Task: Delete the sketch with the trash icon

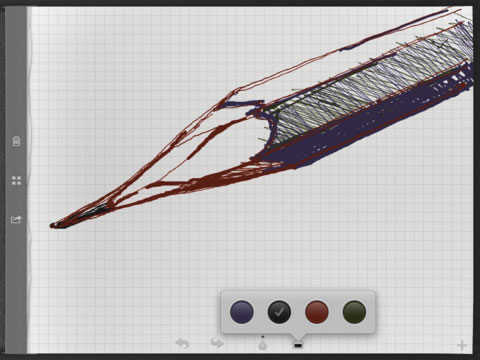Action: tap(16, 141)
